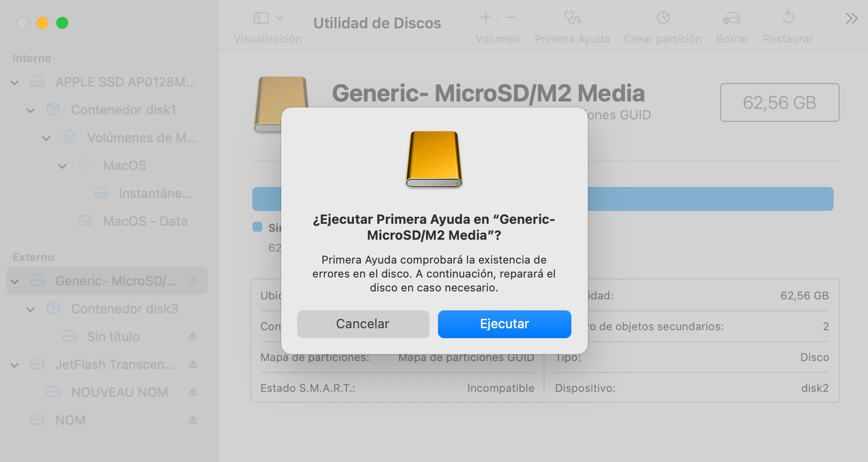Click the Incompatible status value
The image size is (868, 462).
(501, 388)
